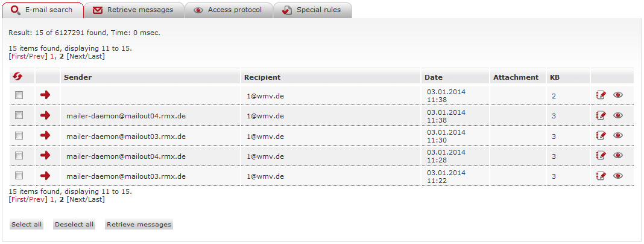The image size is (644, 244).
Task: Click First link in bottom pagination
Action: coord(19,199)
